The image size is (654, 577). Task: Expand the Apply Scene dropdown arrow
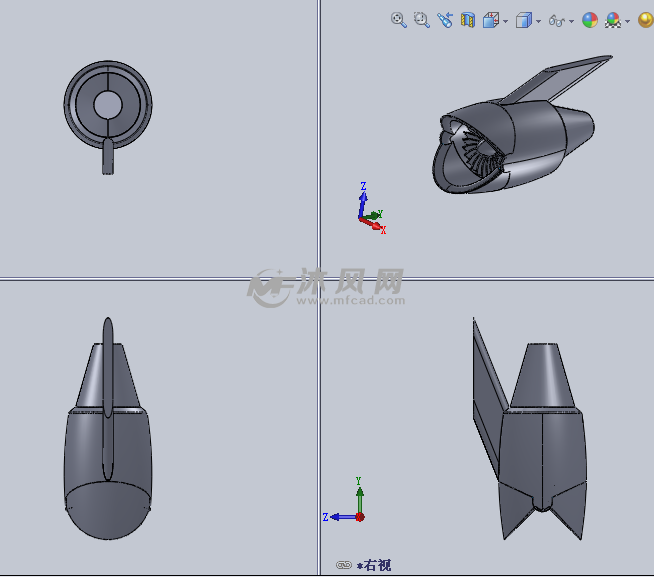pyautogui.click(x=627, y=21)
